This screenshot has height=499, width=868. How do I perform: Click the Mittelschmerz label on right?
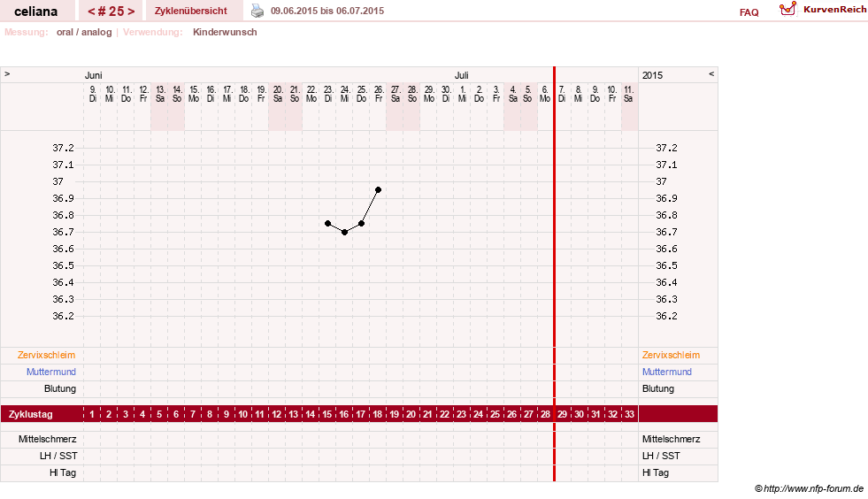671,439
